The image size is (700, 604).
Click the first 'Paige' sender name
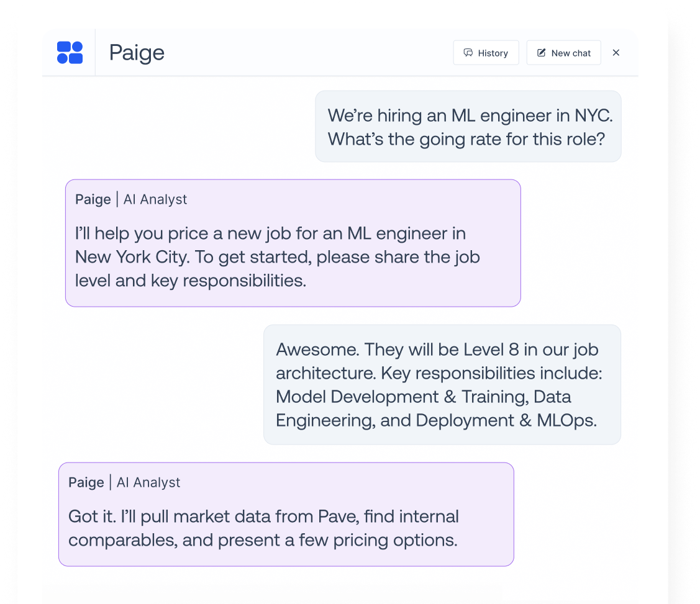(93, 199)
